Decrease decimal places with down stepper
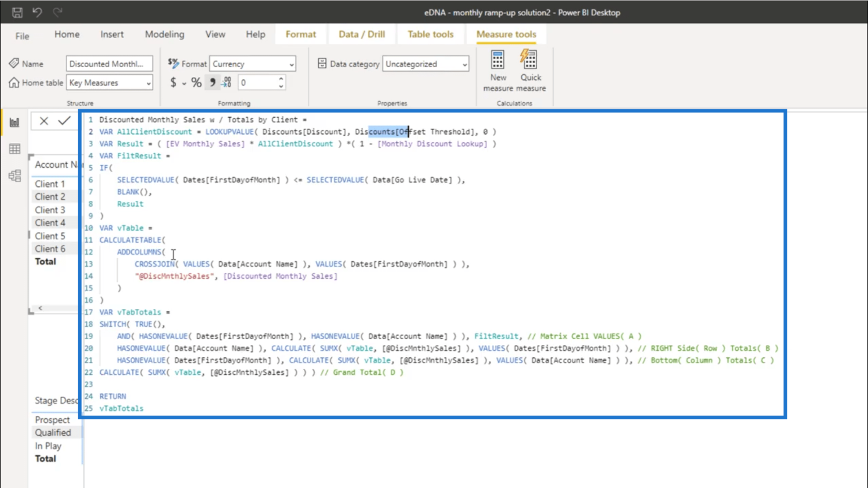The height and width of the screenshot is (488, 868). [x=281, y=86]
